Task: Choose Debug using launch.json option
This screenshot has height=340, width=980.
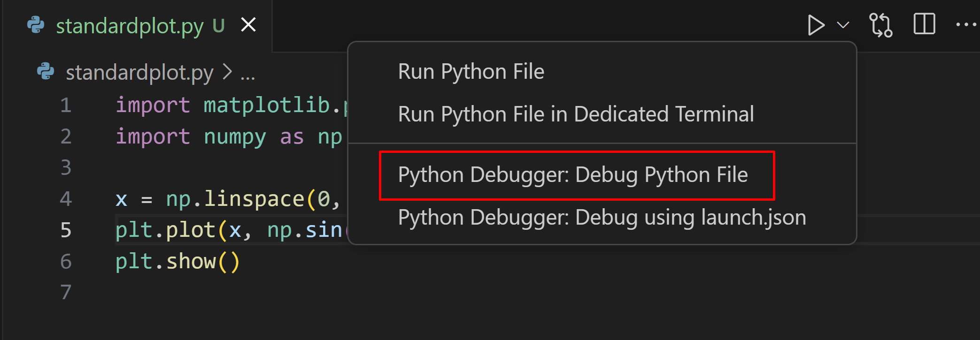Action: [x=602, y=218]
